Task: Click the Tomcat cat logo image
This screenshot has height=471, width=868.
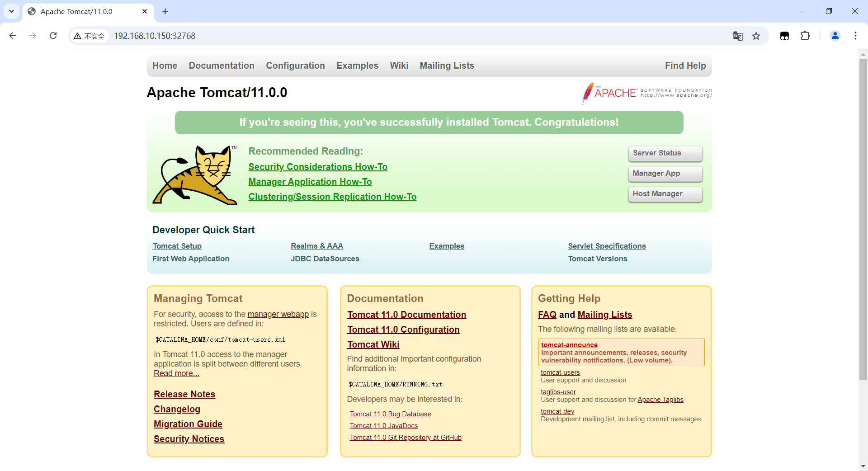Action: (x=195, y=175)
